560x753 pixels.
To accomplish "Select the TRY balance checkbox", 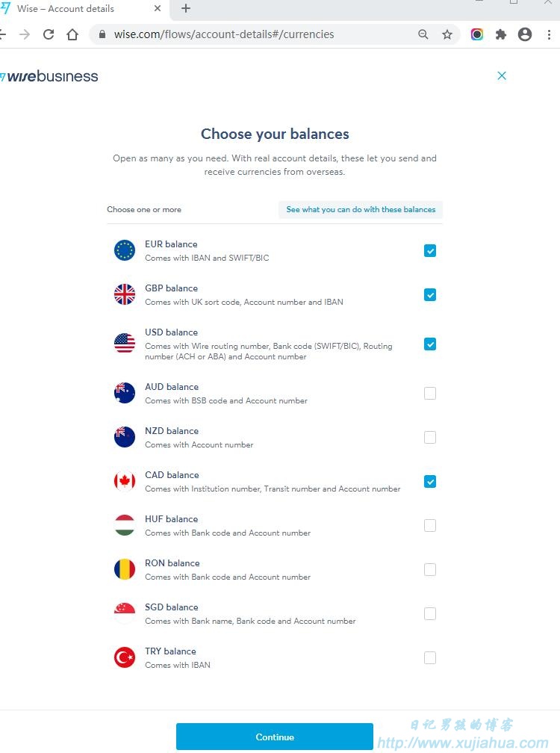I will [430, 657].
